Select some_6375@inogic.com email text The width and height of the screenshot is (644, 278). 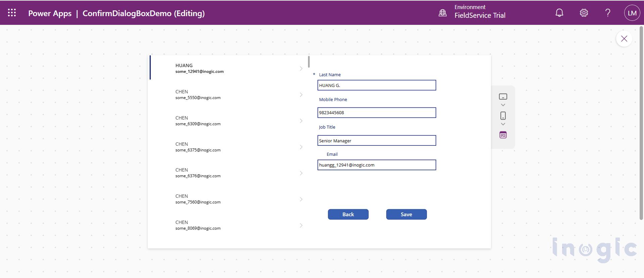(198, 150)
